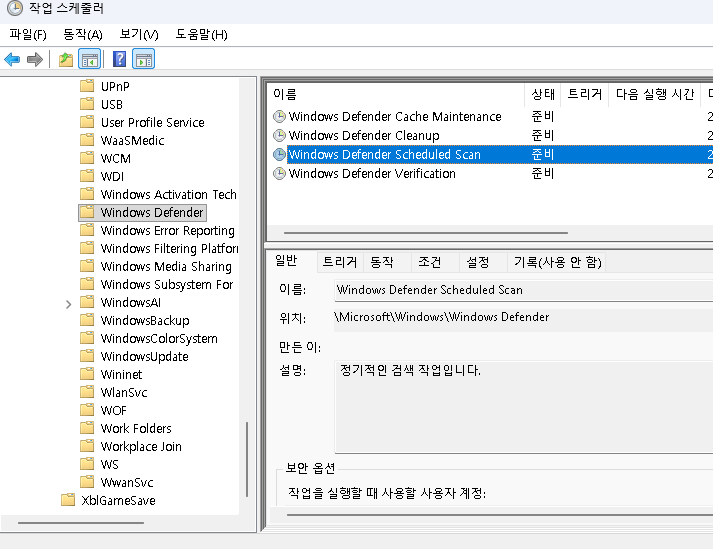
Task: Open the 파일(F) menu
Action: 28,34
